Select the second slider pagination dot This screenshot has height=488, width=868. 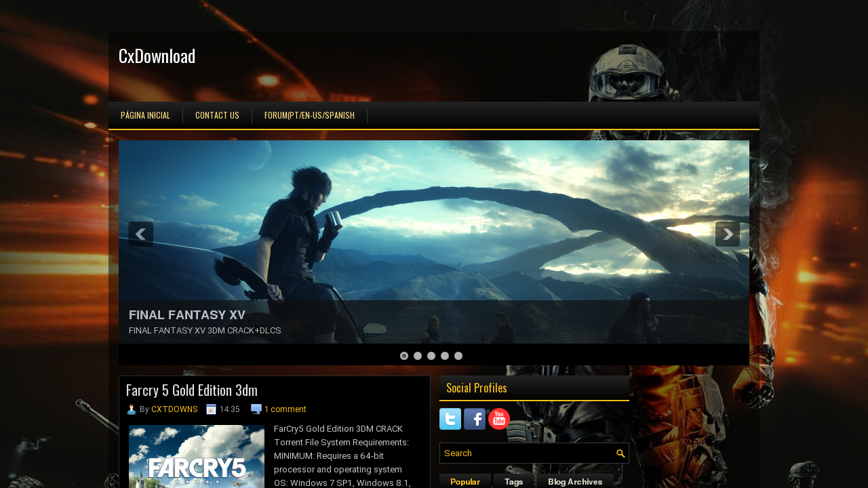click(418, 356)
